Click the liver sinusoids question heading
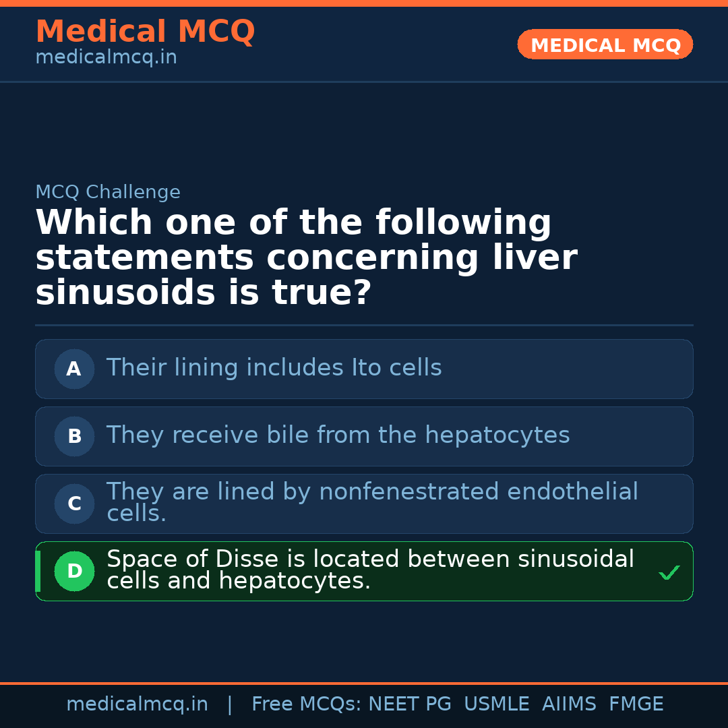 [305, 258]
